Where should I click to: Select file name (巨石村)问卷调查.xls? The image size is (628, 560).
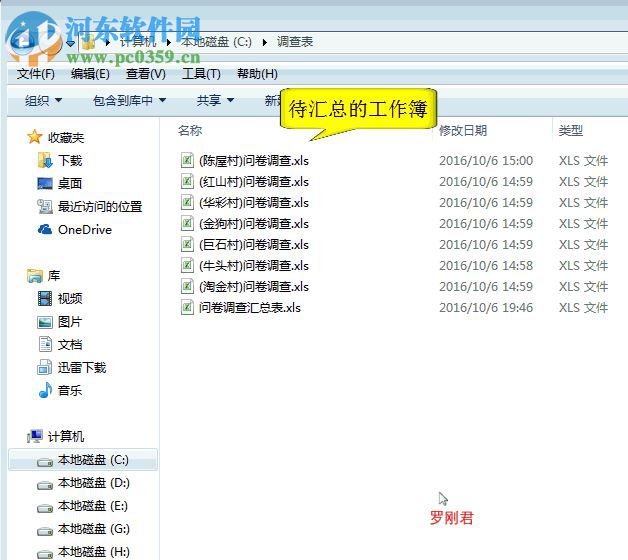[254, 245]
